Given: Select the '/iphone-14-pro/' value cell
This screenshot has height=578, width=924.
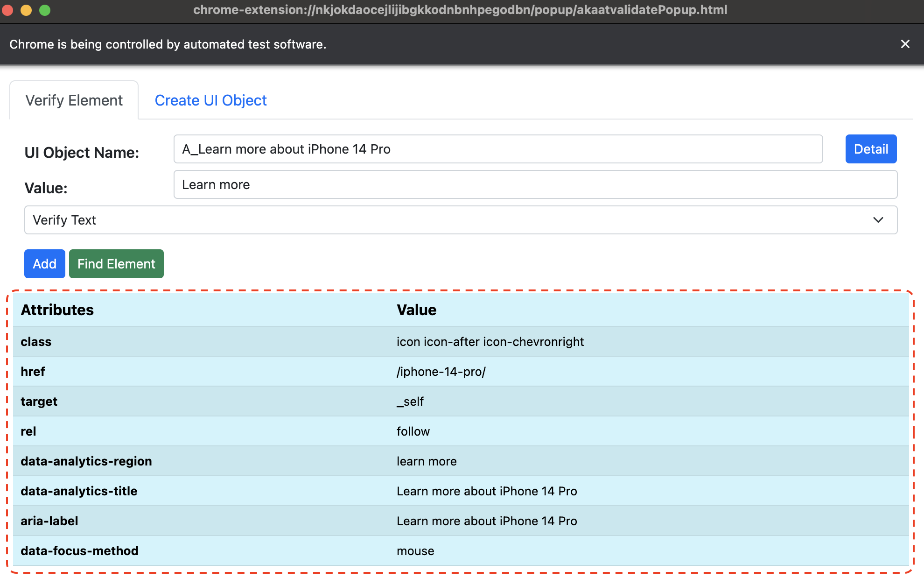Looking at the screenshot, I should point(649,372).
